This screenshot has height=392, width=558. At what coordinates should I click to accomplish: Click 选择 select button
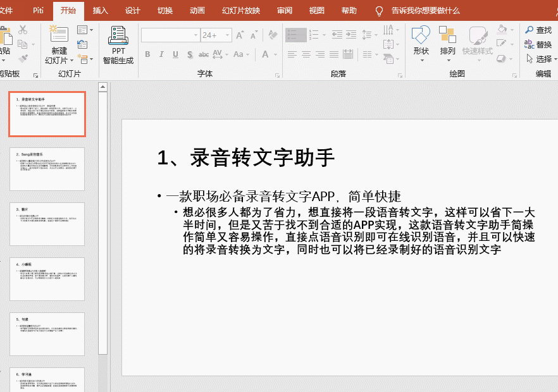[x=540, y=59]
